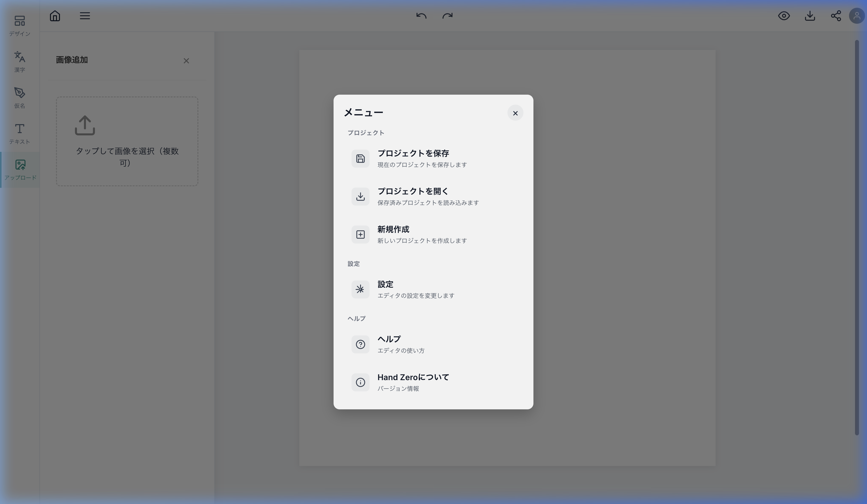This screenshot has height=504, width=867.
Task: Open the hamburger menu icon
Action: coord(85,16)
